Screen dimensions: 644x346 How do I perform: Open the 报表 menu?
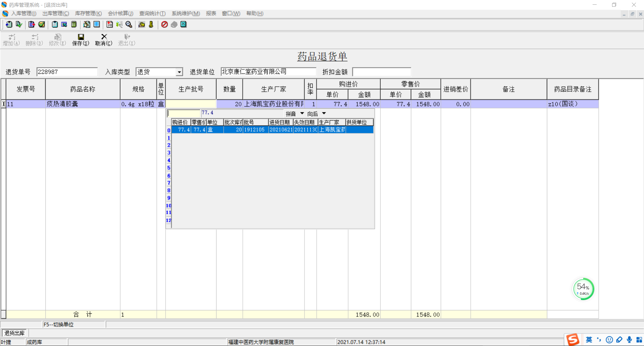click(x=211, y=13)
